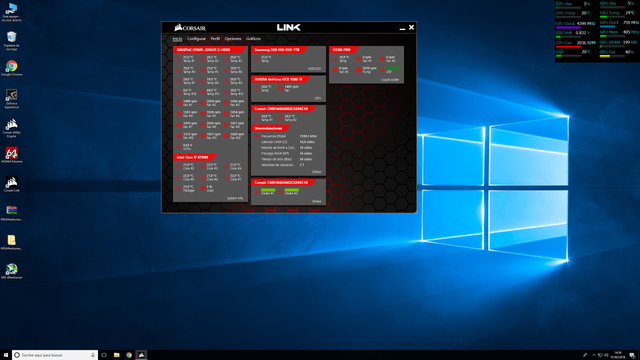Minimize the Corsair Link window

[402, 28]
